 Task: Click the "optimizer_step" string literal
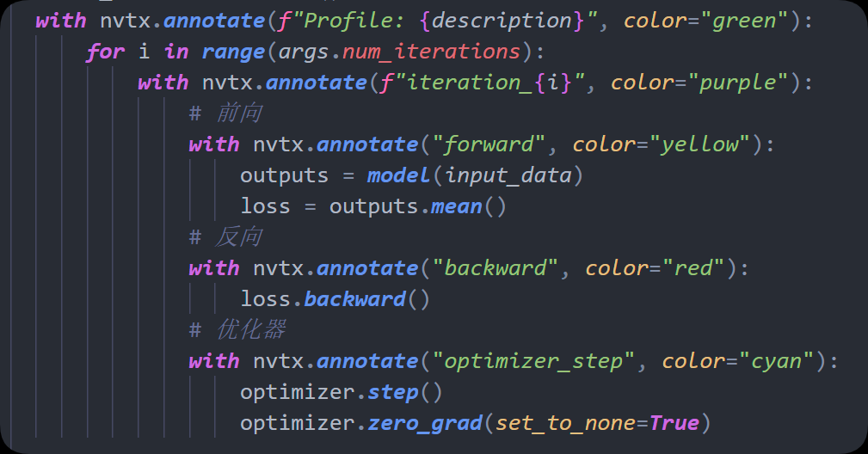tap(533, 361)
